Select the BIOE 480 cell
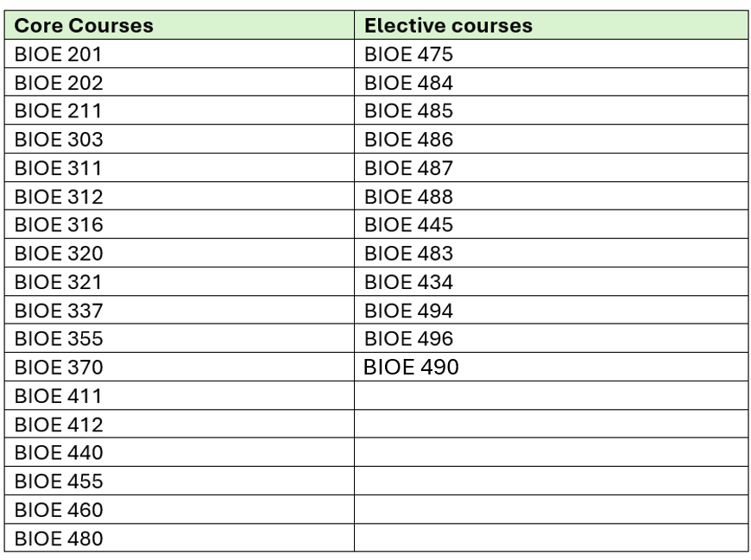The image size is (751, 560). pos(180,538)
